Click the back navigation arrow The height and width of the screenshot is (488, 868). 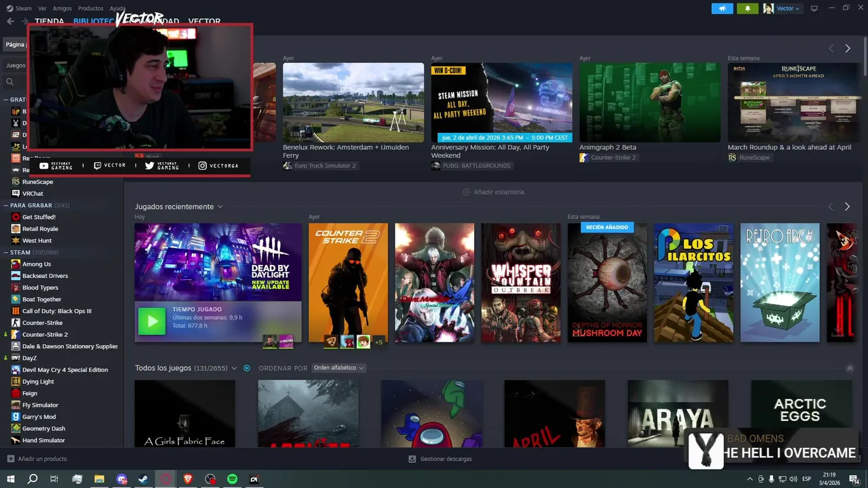coord(10,21)
